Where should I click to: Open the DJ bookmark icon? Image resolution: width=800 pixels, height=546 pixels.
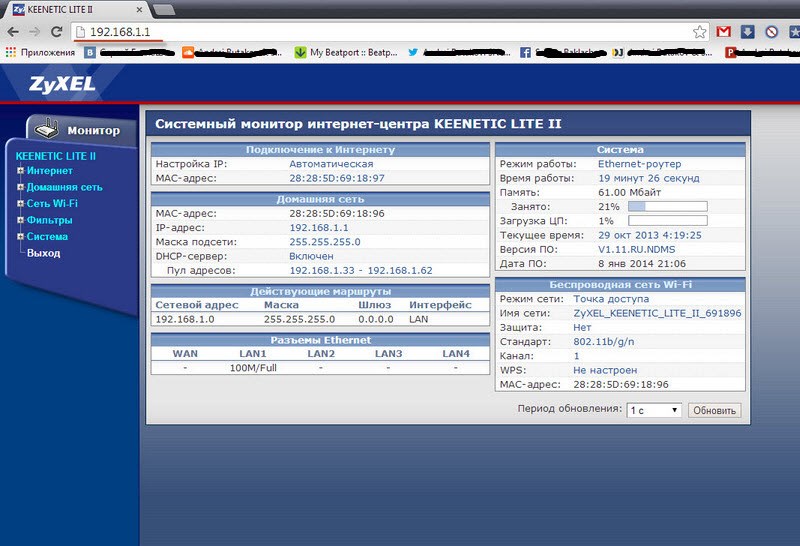point(618,52)
